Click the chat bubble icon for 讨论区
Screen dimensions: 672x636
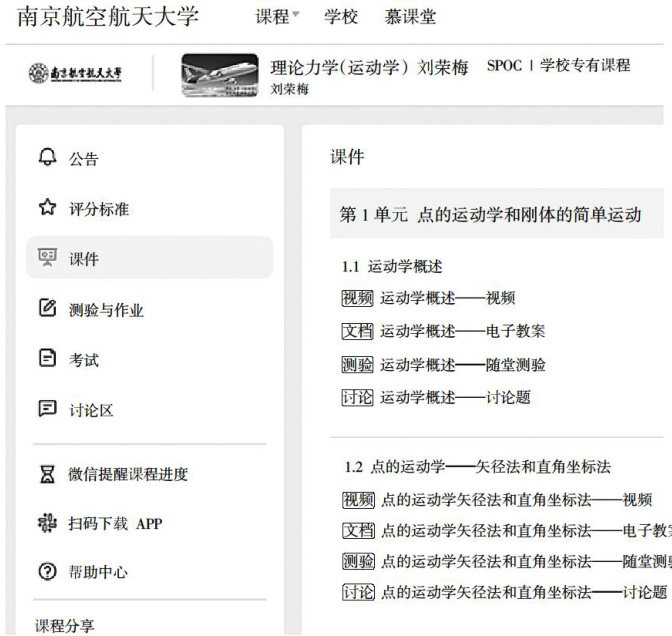47,409
